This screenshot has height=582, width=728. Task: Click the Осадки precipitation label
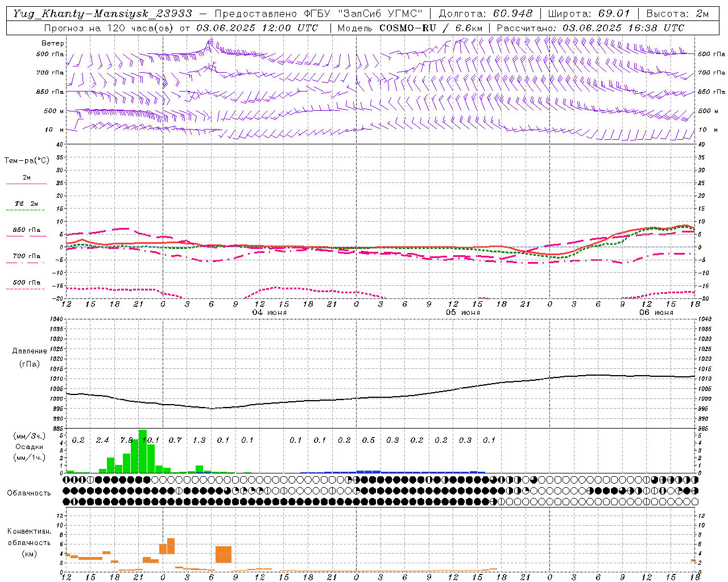coord(29,447)
